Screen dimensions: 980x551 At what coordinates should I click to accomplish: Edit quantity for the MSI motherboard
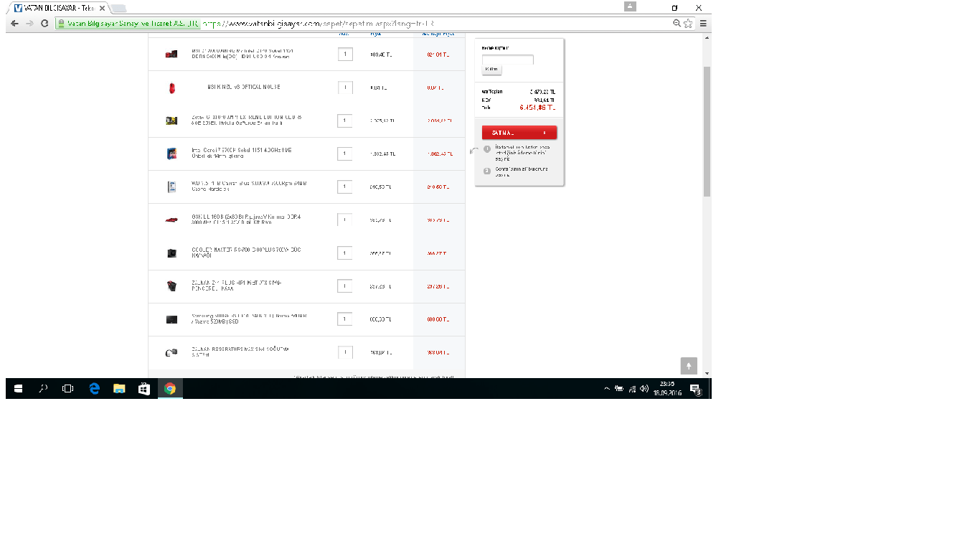click(x=345, y=54)
